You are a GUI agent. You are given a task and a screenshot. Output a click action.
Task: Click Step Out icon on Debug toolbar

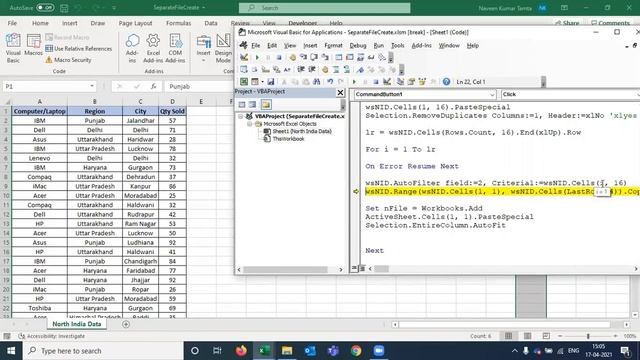[x=325, y=57]
